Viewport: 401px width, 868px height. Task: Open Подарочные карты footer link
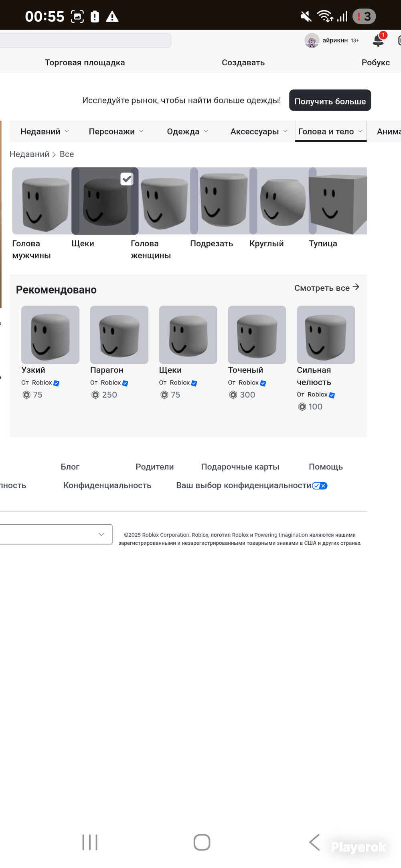point(240,467)
